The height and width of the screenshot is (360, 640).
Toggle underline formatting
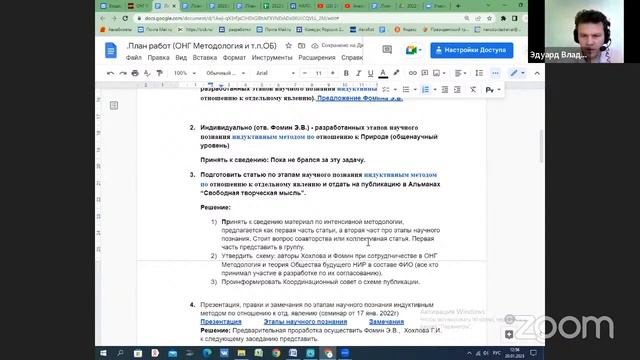[x=370, y=73]
